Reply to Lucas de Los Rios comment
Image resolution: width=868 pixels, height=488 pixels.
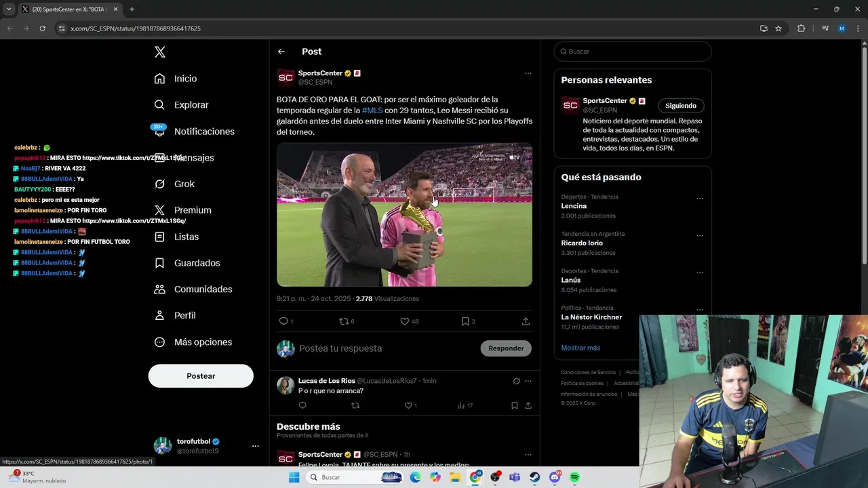point(302,405)
